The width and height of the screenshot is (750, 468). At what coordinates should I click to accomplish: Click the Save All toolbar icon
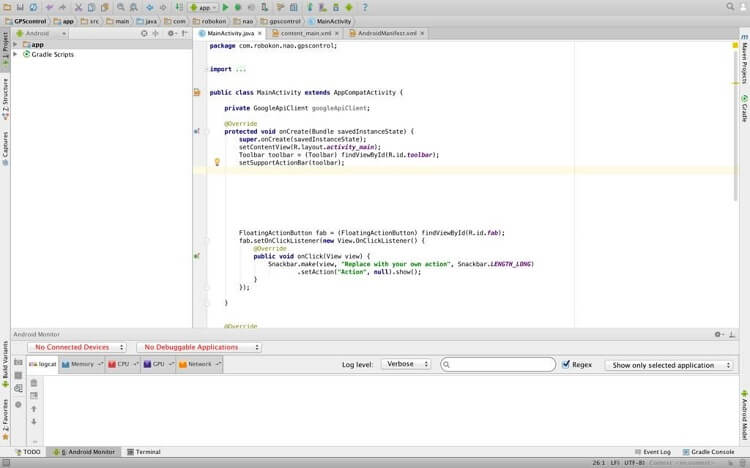[20, 7]
